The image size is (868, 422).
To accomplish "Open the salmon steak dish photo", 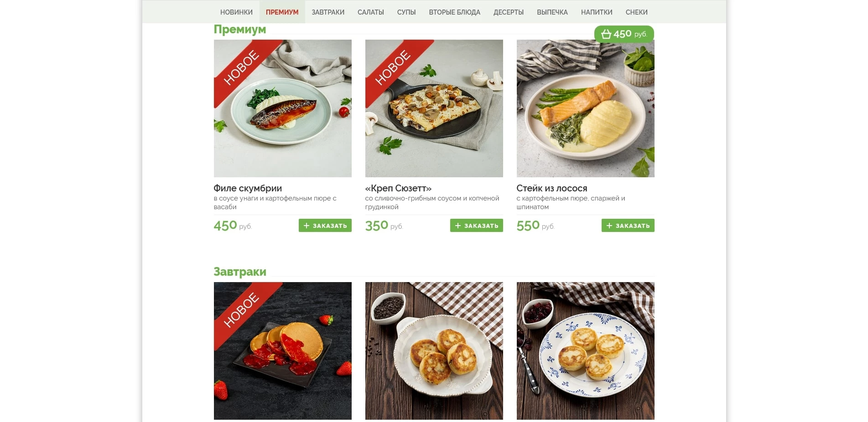I will coord(586,108).
